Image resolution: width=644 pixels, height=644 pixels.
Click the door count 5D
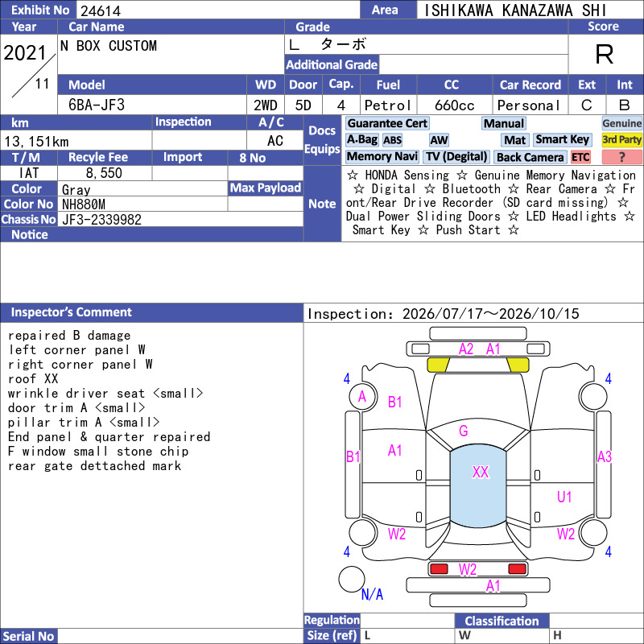tap(303, 105)
